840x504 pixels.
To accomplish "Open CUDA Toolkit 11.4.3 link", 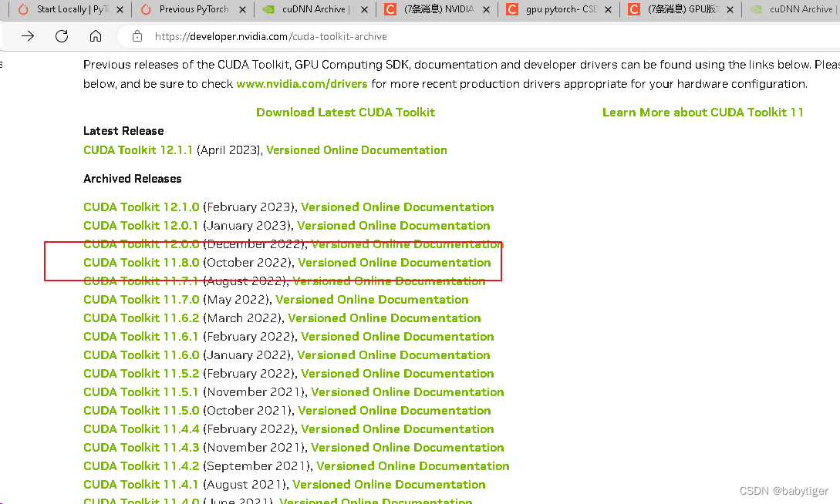I will click(141, 447).
